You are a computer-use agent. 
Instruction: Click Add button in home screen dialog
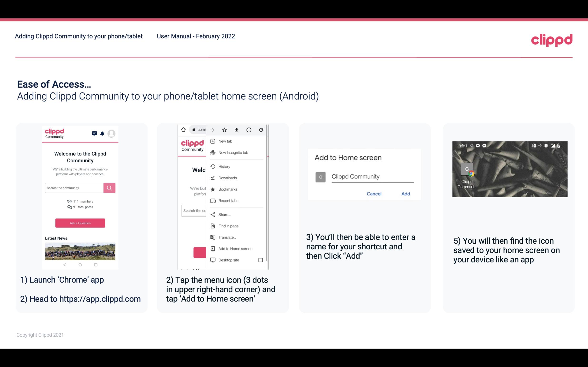coord(405,194)
